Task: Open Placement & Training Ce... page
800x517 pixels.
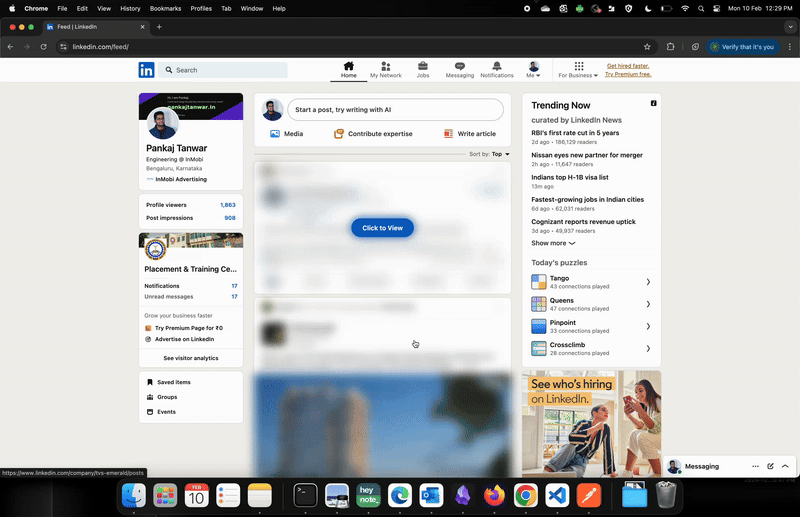Action: [190, 269]
